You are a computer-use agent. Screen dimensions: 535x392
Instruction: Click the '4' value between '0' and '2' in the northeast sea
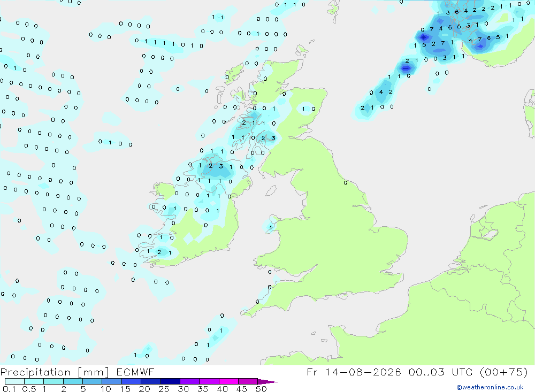tap(381, 92)
